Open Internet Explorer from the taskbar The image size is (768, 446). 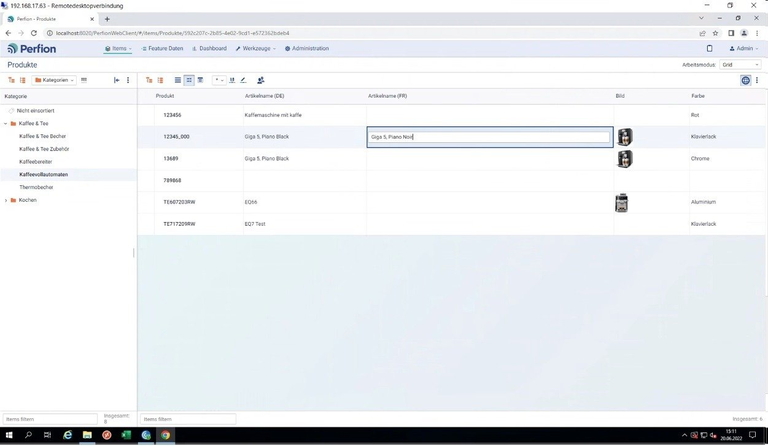point(68,435)
